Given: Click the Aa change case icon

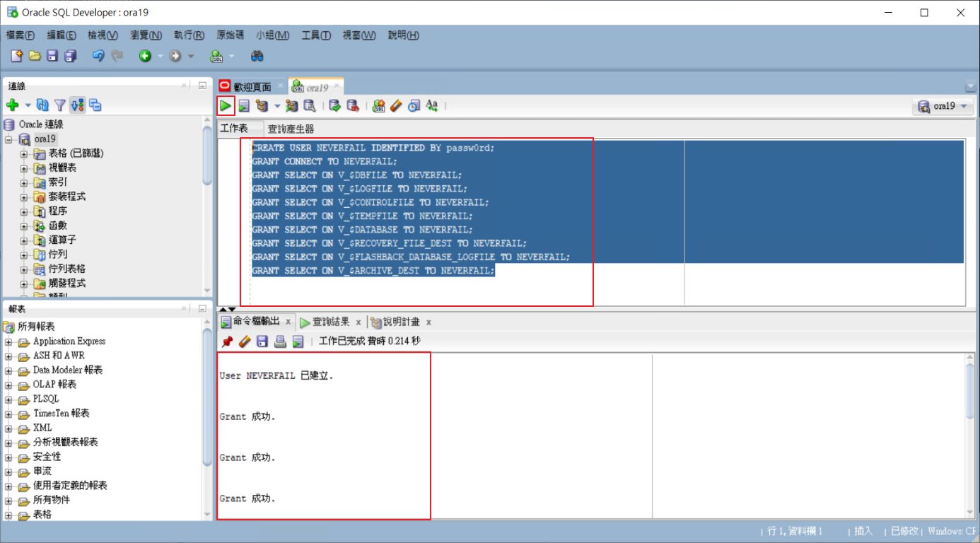Looking at the screenshot, I should pos(431,106).
